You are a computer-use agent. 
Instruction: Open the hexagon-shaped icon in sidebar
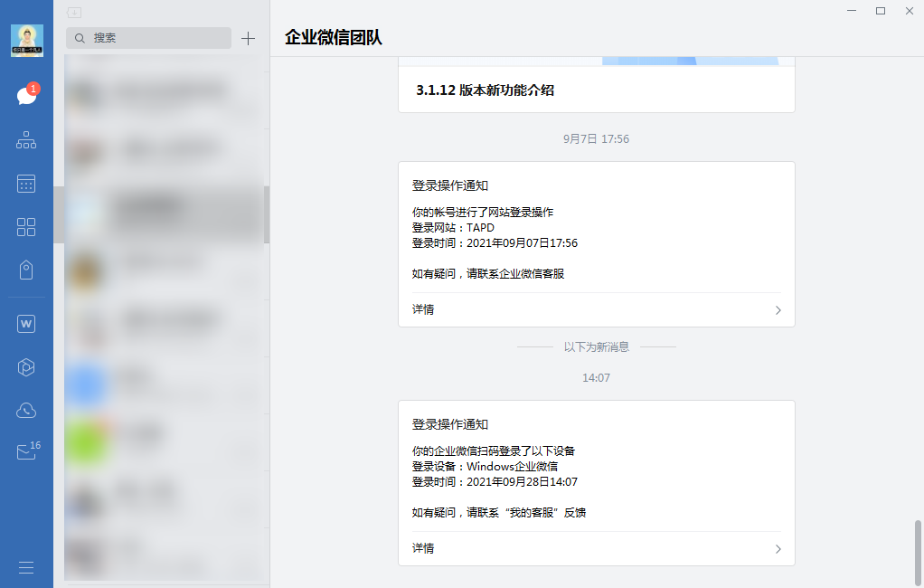pos(26,366)
